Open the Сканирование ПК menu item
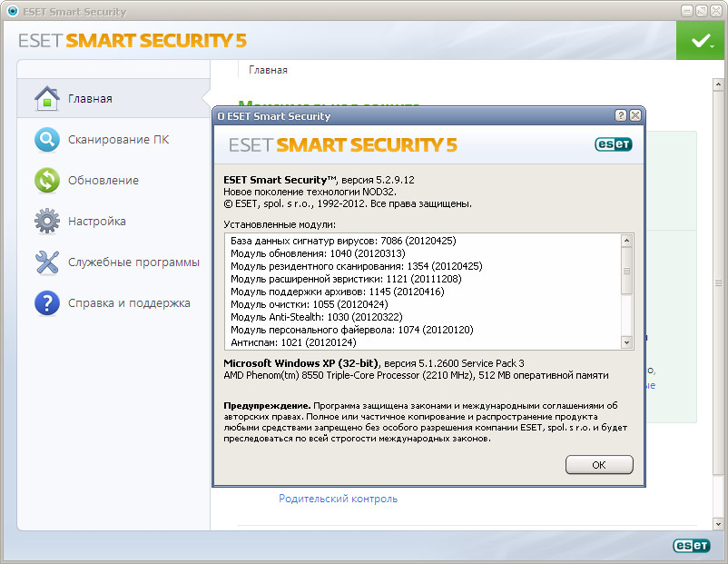Screen dimensions: 728x564 pyautogui.click(x=118, y=140)
